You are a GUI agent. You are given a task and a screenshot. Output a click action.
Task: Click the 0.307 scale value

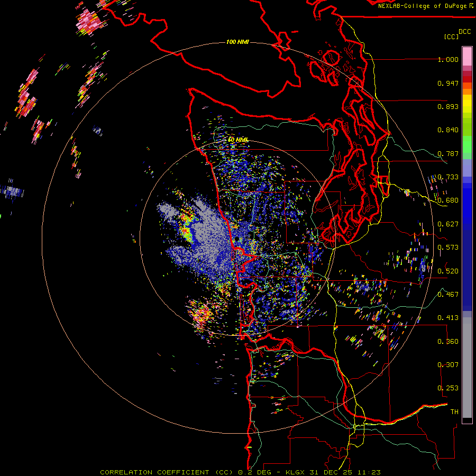[x=448, y=365]
